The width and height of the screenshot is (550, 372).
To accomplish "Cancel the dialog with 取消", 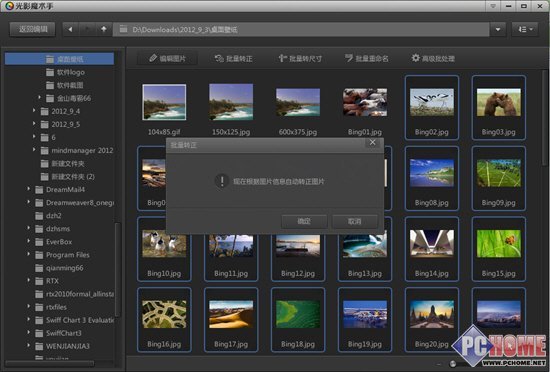I will pos(355,221).
